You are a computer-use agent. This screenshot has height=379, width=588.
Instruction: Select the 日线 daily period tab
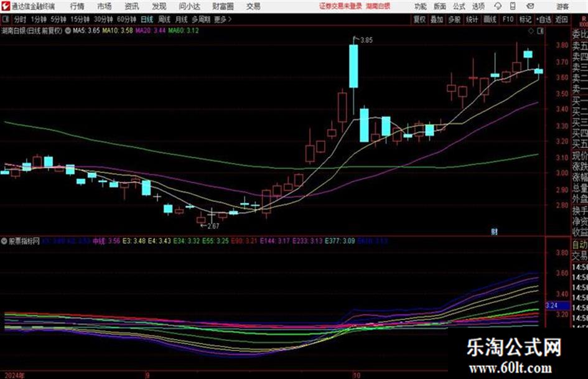click(x=147, y=19)
